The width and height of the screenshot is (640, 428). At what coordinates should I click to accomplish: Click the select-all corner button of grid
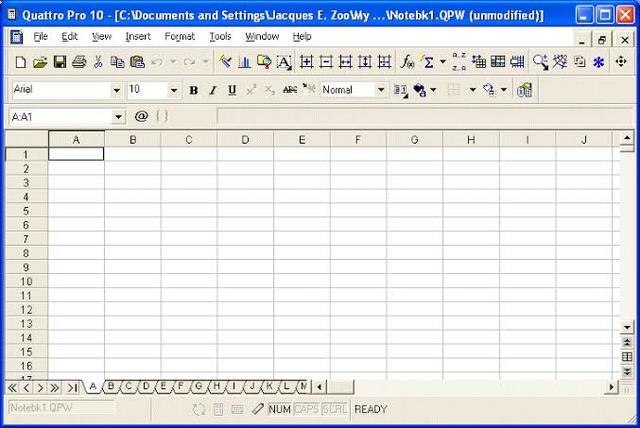point(27,140)
